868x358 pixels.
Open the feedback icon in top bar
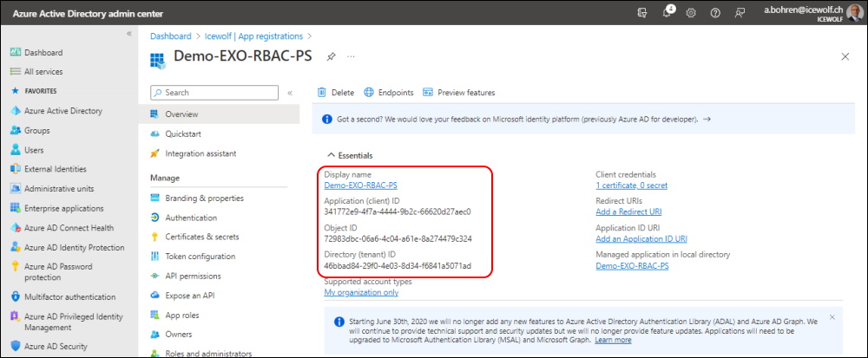pos(740,13)
